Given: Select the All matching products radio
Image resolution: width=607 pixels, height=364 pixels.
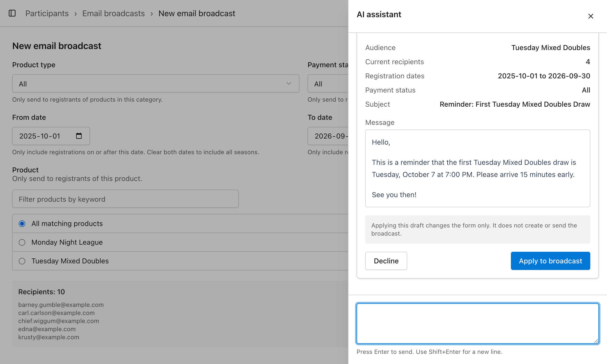Looking at the screenshot, I should click(x=22, y=224).
